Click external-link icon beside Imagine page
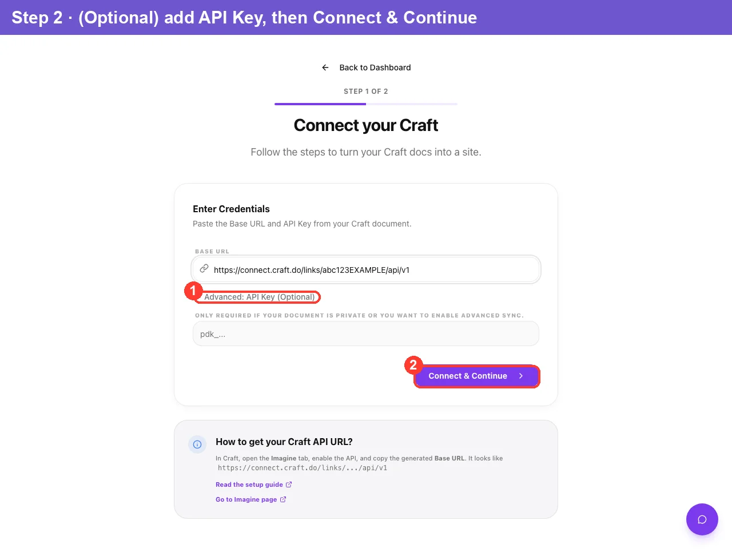The height and width of the screenshot is (560, 732). (283, 499)
